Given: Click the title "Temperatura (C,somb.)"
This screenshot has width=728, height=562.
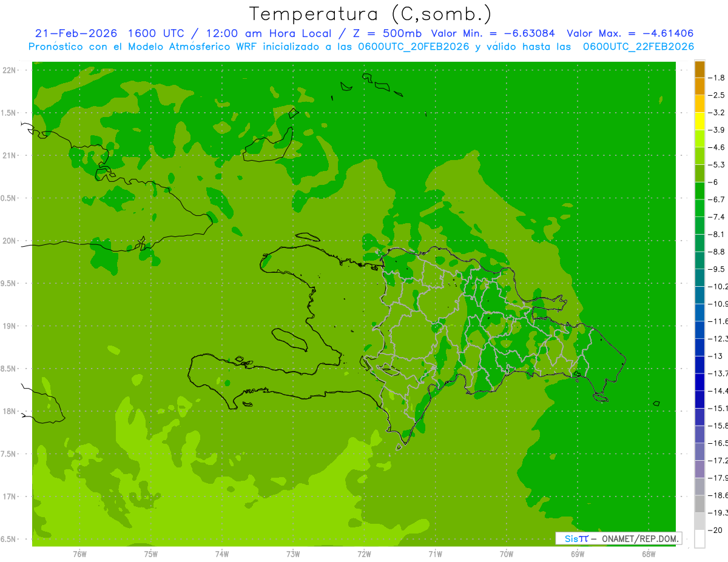Looking at the screenshot, I should (x=371, y=14).
